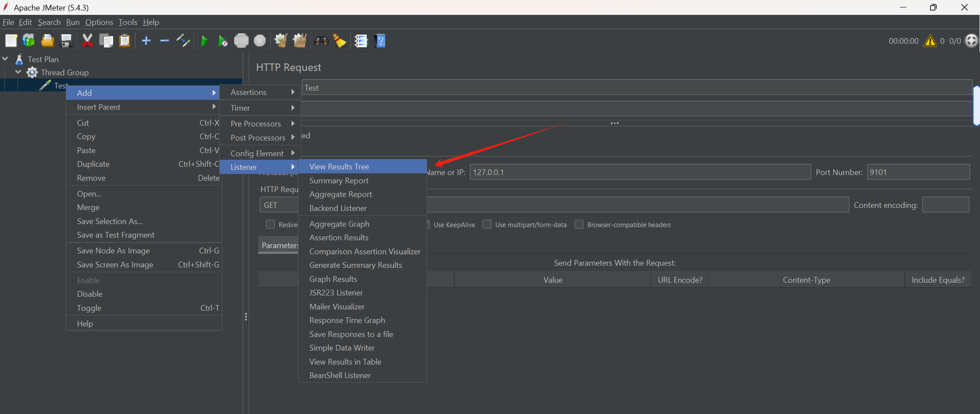Switch to the Parameters tab
Screen dimensions: 980x414
(279, 245)
